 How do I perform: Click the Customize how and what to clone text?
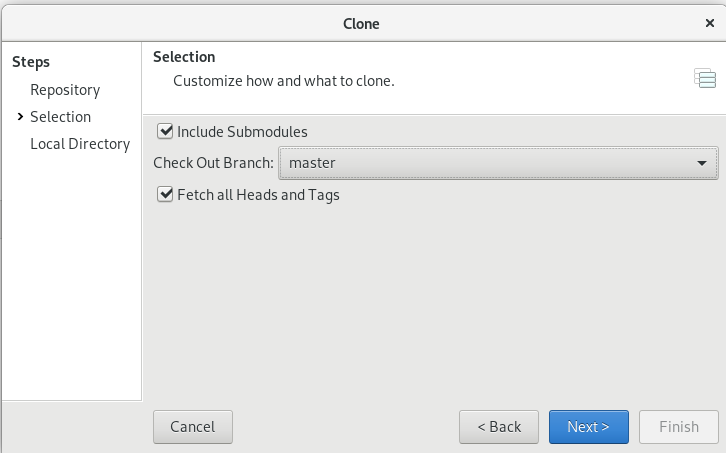click(x=284, y=81)
